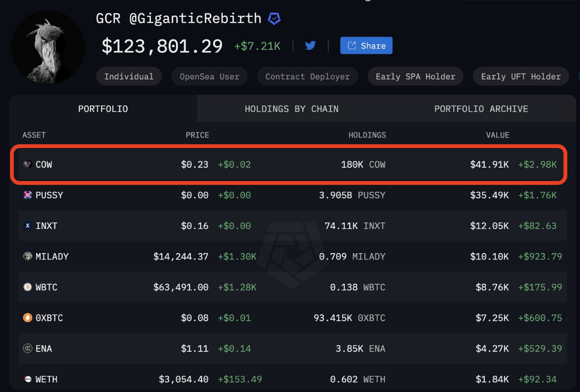Click the MILADY token icon
The height and width of the screenshot is (392, 580).
(27, 256)
